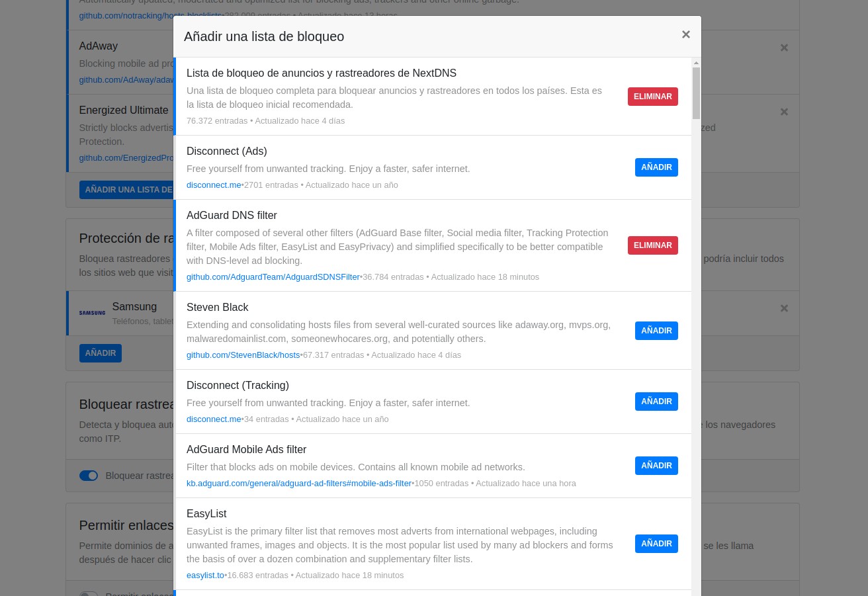Open disconnect.me link under Disconnect (Ads)
Image resolution: width=868 pixels, height=596 pixels.
pyautogui.click(x=214, y=185)
